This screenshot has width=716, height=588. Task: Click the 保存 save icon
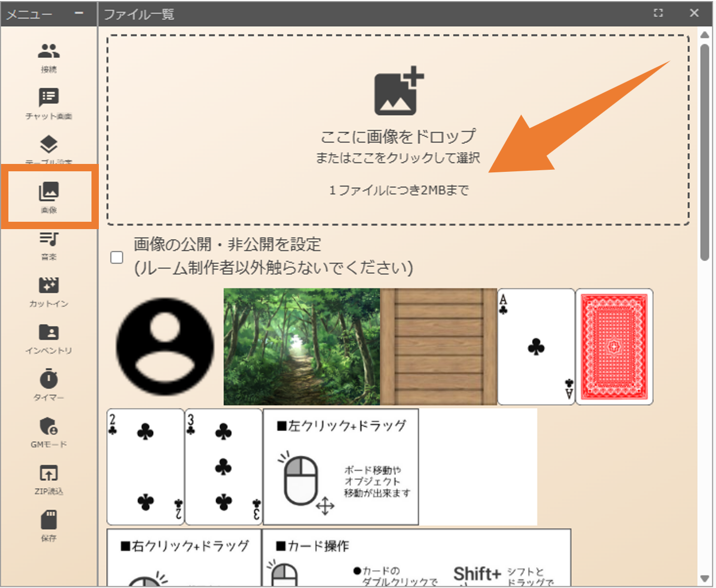[48, 520]
